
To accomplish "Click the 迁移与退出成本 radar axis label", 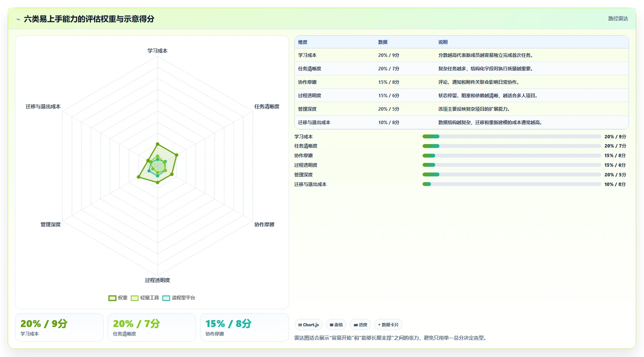I will (43, 106).
